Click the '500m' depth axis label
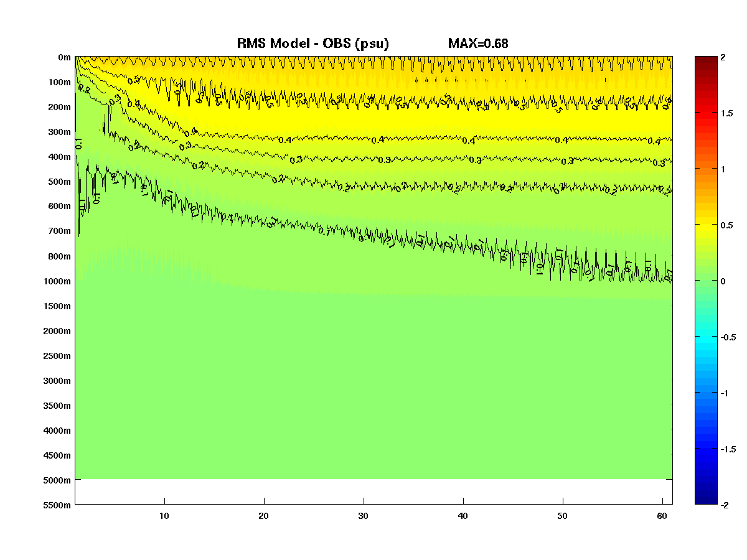This screenshot has height=560, width=747. pyautogui.click(x=60, y=182)
